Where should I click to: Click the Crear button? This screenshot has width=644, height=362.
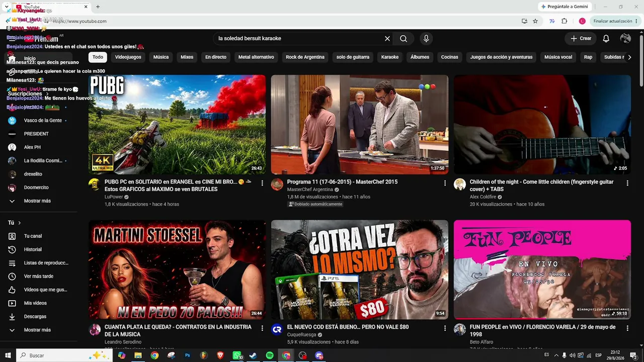581,39
